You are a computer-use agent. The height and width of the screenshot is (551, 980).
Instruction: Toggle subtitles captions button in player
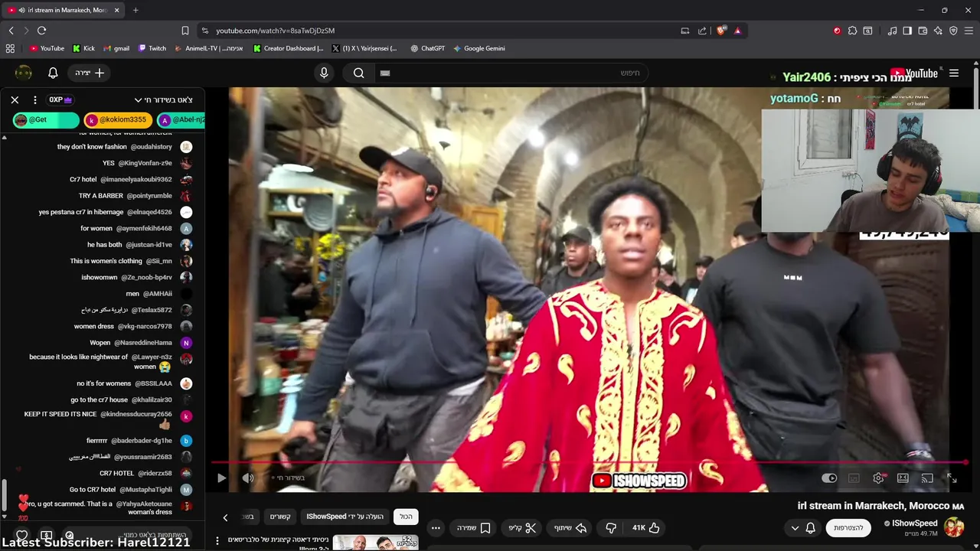(x=854, y=478)
